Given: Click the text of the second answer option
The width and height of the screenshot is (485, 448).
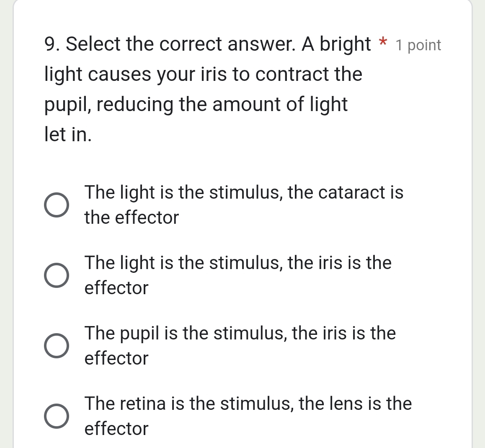Looking at the screenshot, I should click(x=238, y=263).
